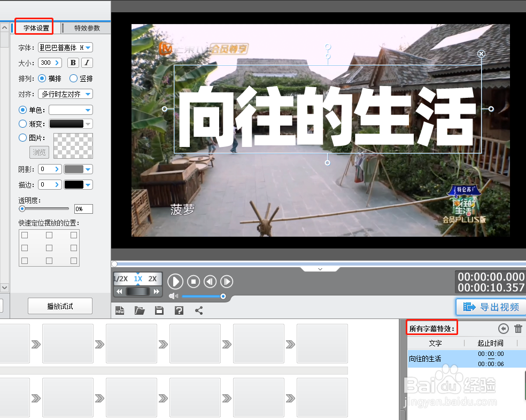This screenshot has height=420, width=526.
Task: Delete subtitle effect with trash icon
Action: (519, 329)
